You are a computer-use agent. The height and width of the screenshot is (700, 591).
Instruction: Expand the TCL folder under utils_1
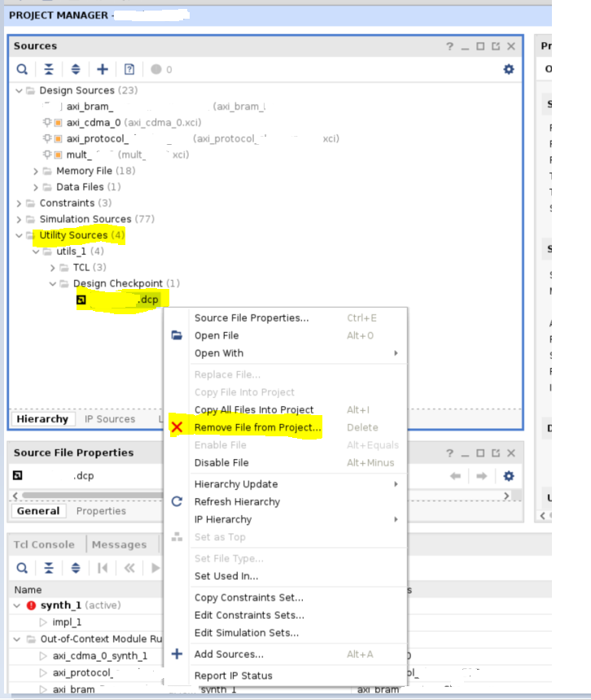(53, 267)
